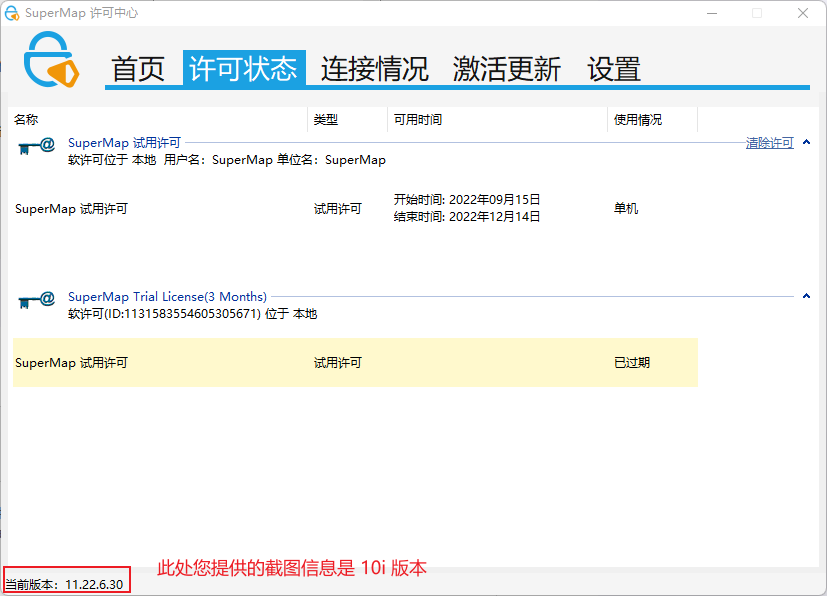827x596 pixels.
Task: Click the SuperMap license center logo
Action: coord(51,60)
